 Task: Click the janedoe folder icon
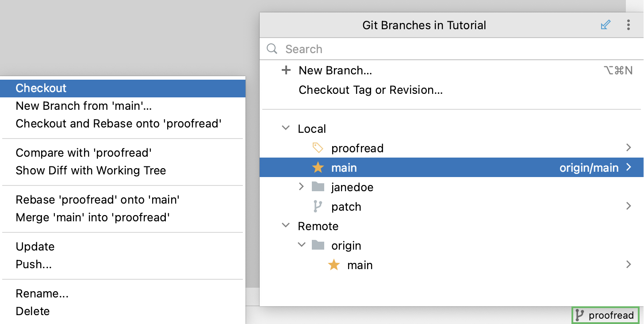tap(318, 187)
